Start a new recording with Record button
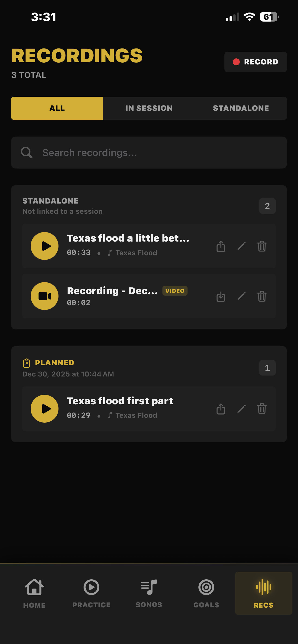The image size is (298, 644). (256, 62)
